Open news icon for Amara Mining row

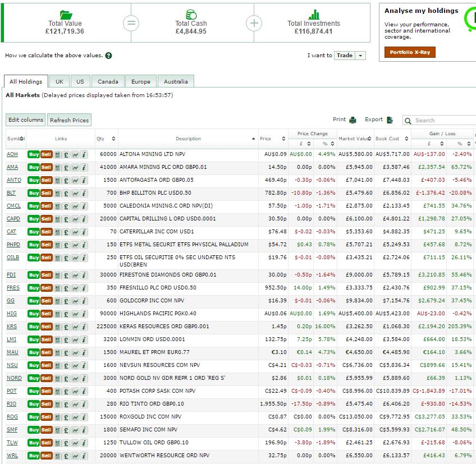pyautogui.click(x=57, y=167)
